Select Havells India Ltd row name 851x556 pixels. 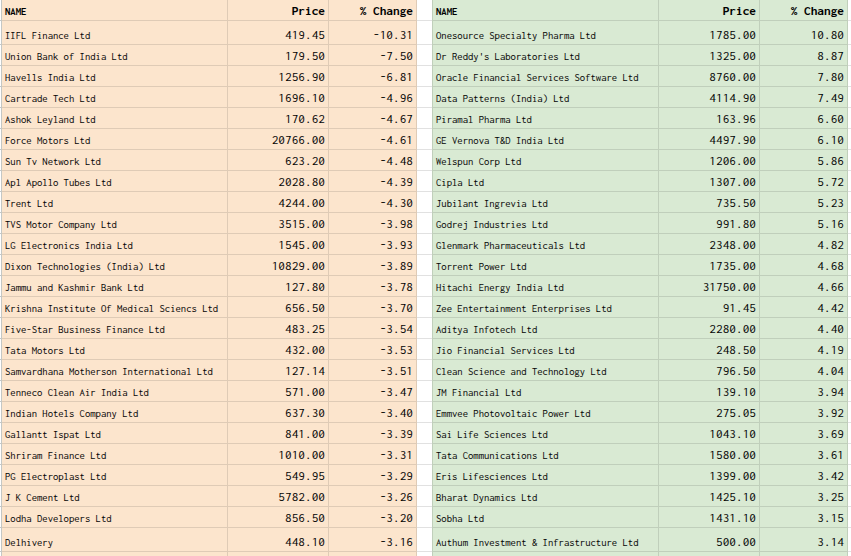(50, 78)
